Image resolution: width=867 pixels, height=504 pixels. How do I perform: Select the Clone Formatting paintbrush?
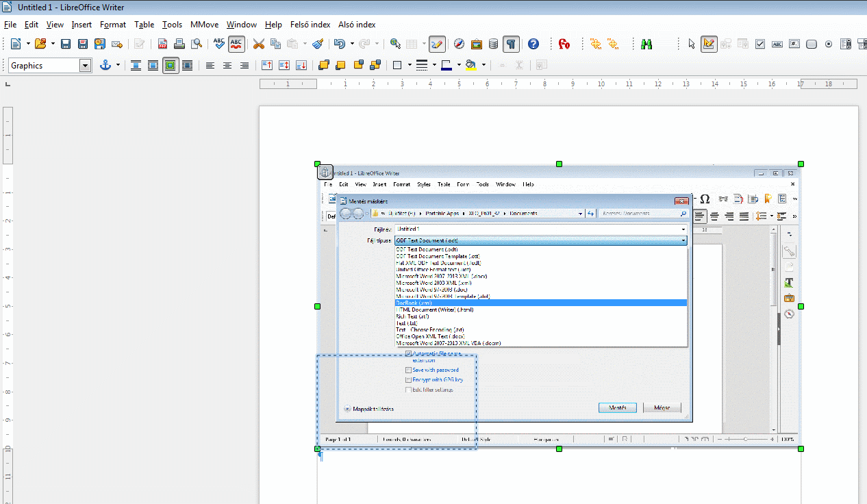[318, 44]
